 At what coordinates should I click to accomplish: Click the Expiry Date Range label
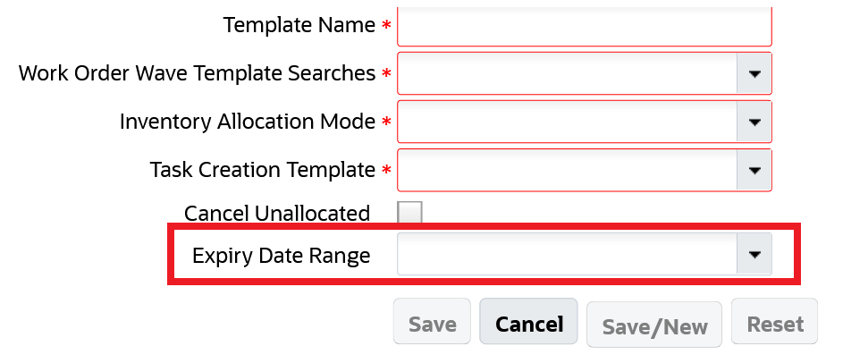[x=281, y=256]
